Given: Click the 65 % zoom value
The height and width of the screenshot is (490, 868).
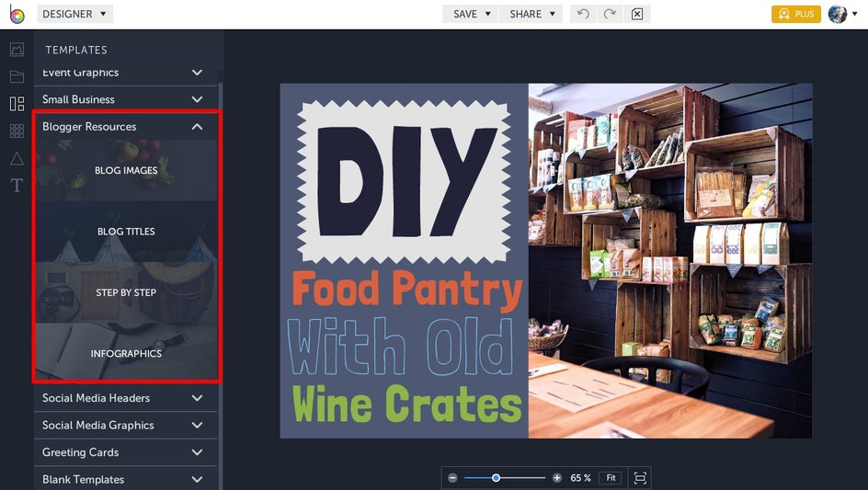Looking at the screenshot, I should click(581, 478).
